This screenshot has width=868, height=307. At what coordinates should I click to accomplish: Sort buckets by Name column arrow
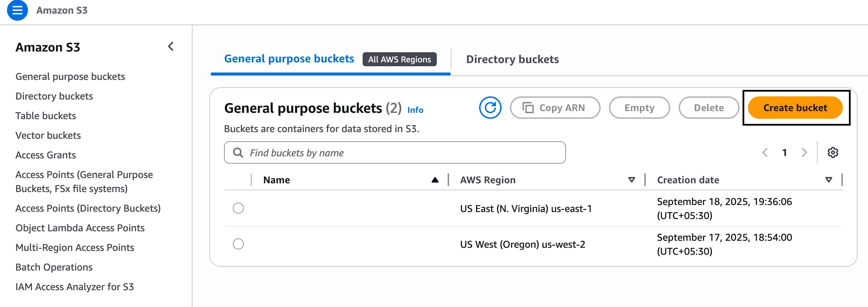click(435, 180)
